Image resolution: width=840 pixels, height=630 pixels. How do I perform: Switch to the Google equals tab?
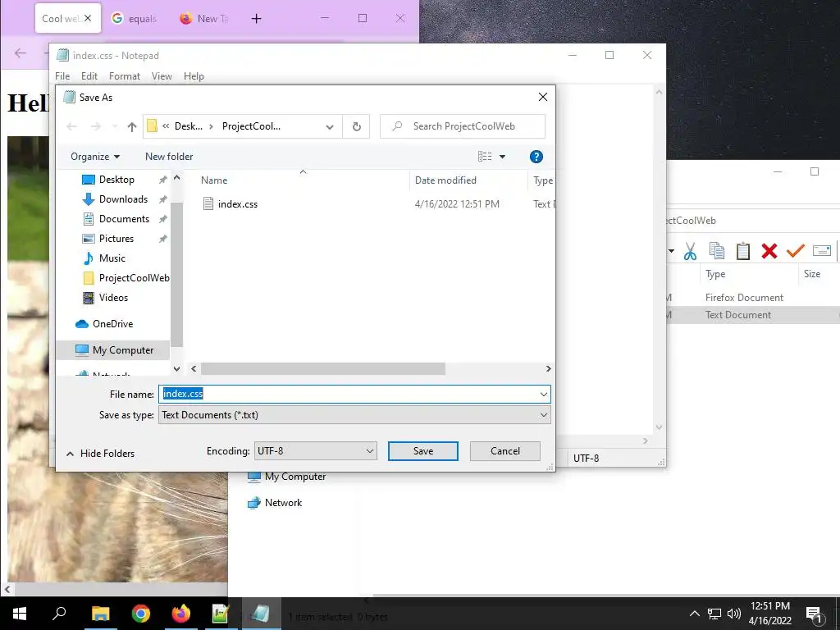[135, 19]
